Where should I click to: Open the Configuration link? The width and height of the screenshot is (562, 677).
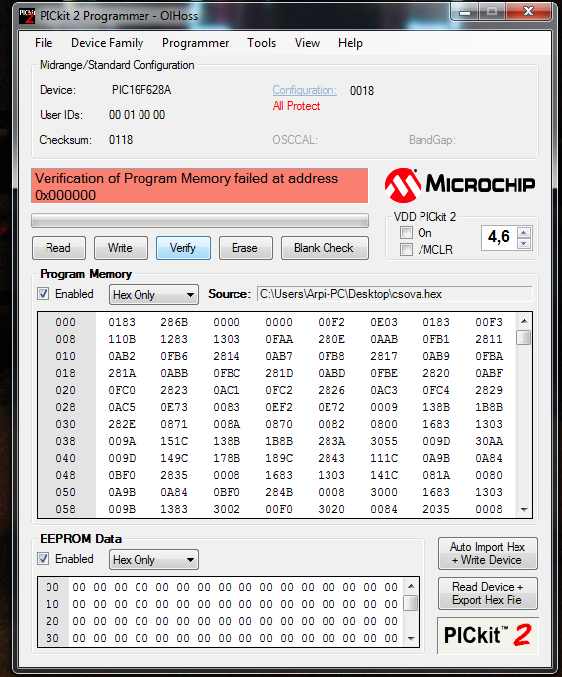point(304,90)
